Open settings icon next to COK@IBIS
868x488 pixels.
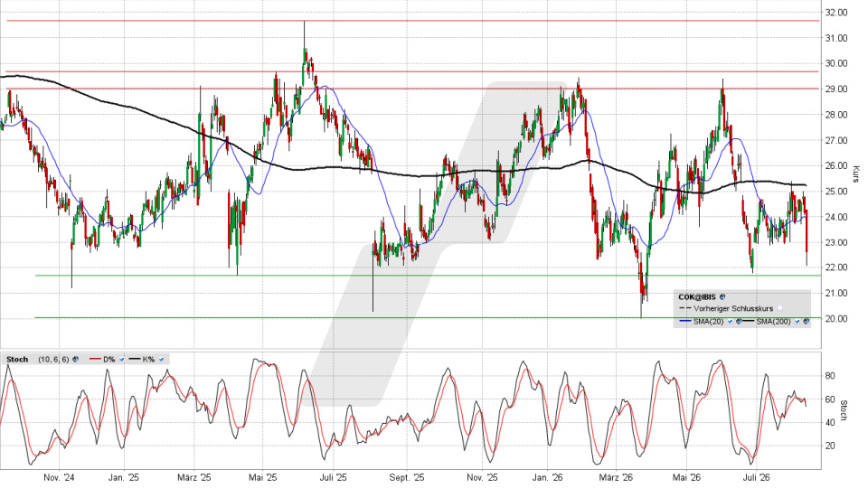722,297
